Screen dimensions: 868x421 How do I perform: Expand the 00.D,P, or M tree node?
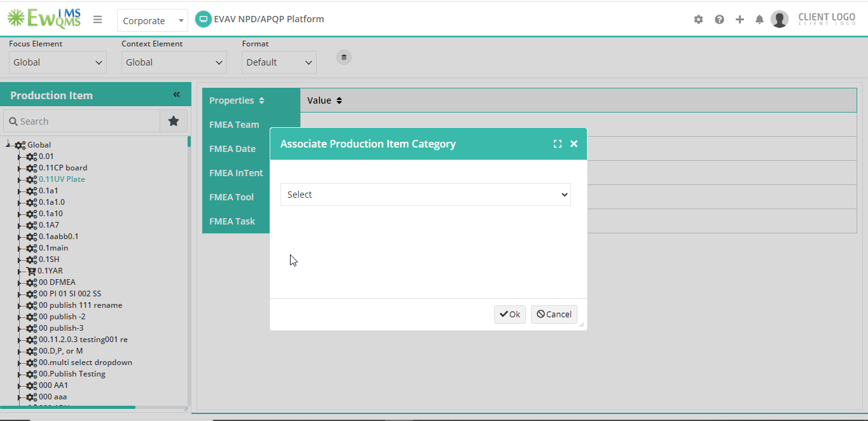click(20, 351)
